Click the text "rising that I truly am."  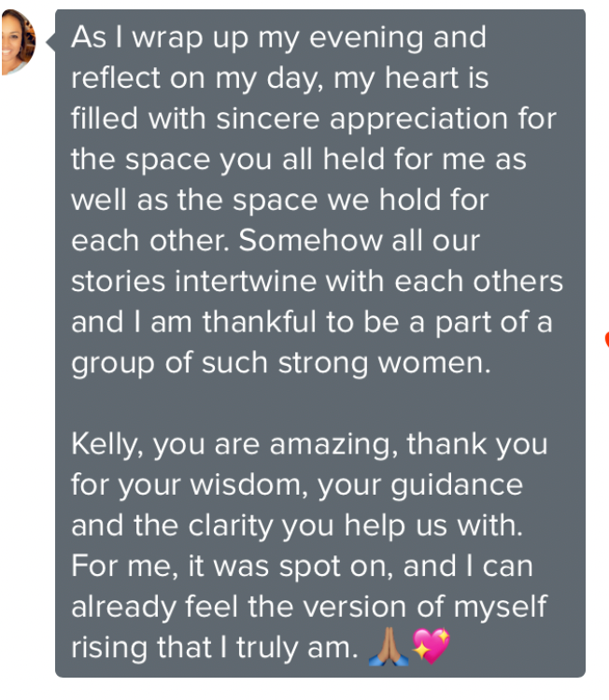215,648
